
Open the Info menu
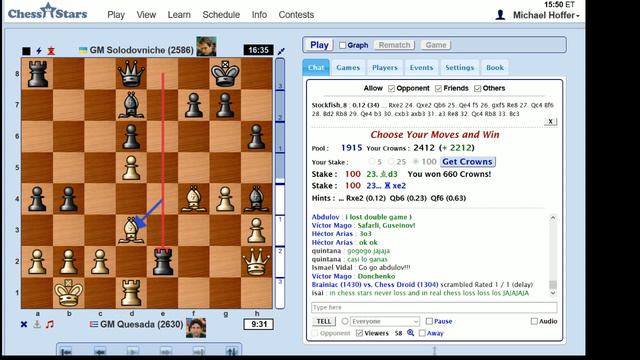point(259,15)
